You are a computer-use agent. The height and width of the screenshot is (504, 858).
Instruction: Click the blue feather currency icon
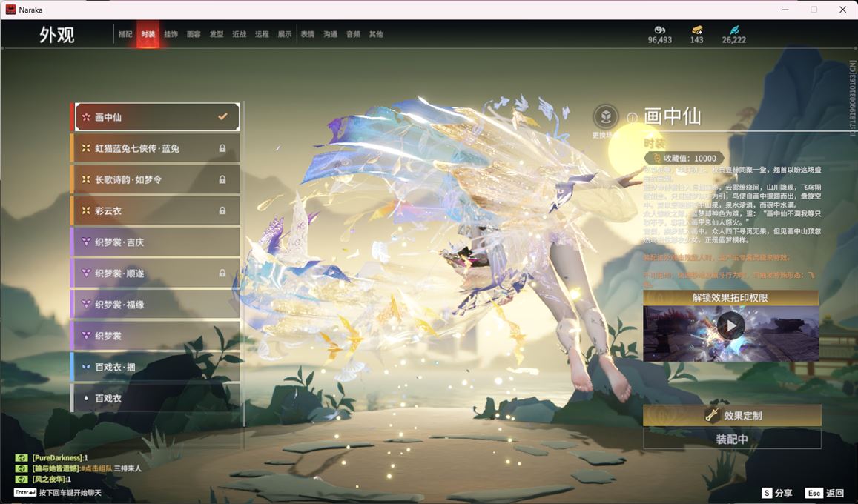click(x=734, y=30)
